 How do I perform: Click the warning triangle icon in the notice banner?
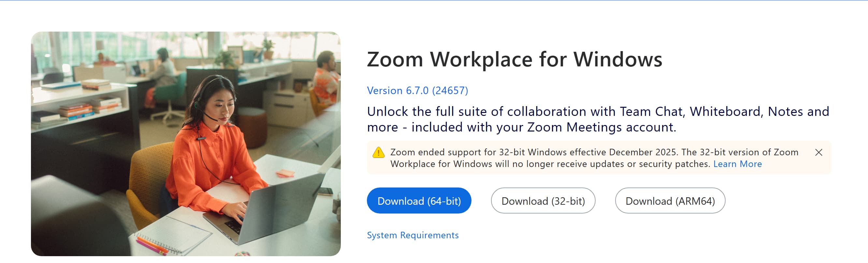point(379,153)
